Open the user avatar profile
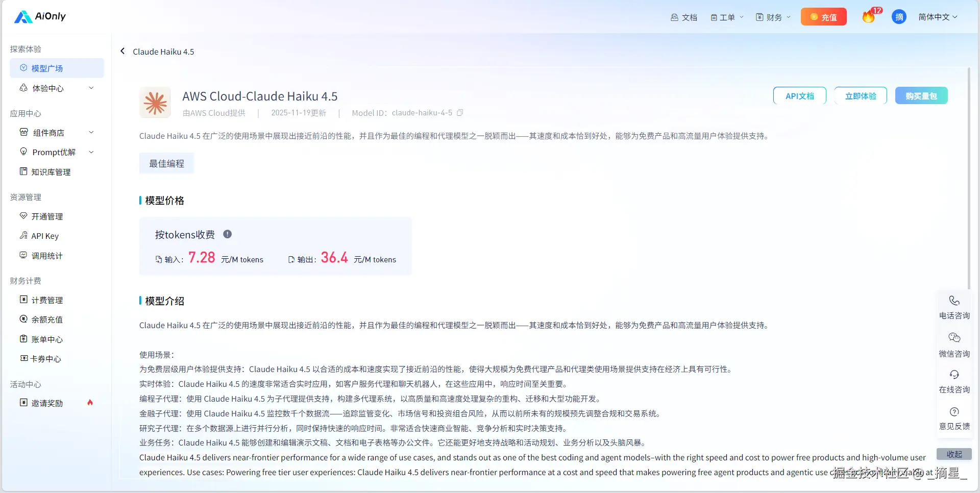 coord(899,17)
